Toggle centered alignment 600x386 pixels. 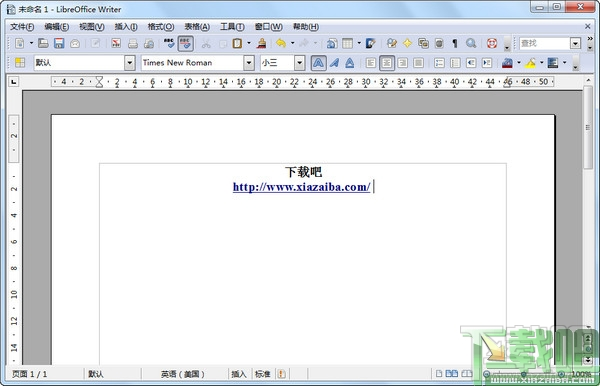(x=387, y=63)
